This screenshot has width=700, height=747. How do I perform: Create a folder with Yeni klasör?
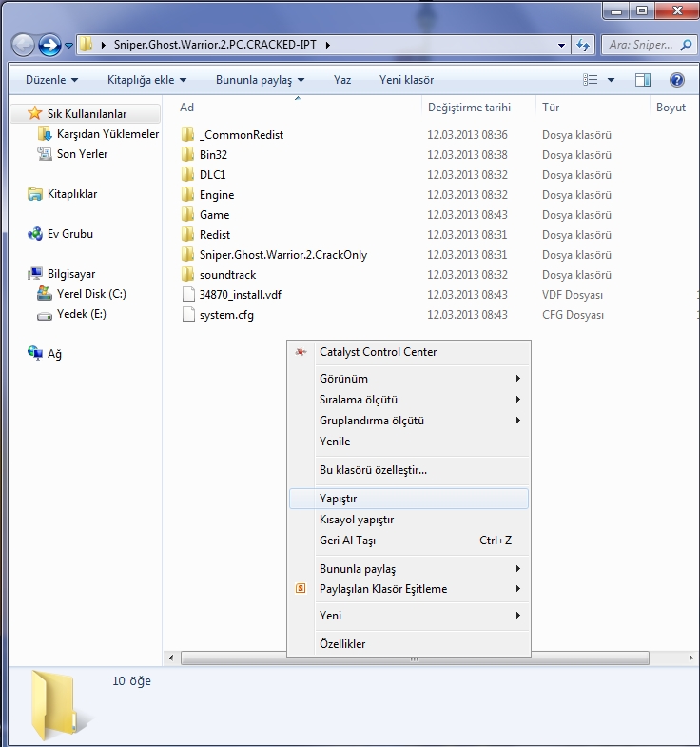tap(406, 80)
